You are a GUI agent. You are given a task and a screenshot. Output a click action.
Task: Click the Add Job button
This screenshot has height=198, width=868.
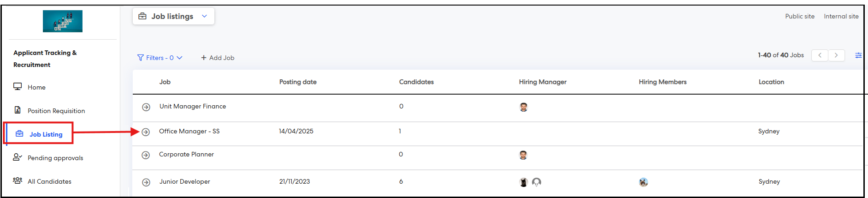click(x=218, y=58)
